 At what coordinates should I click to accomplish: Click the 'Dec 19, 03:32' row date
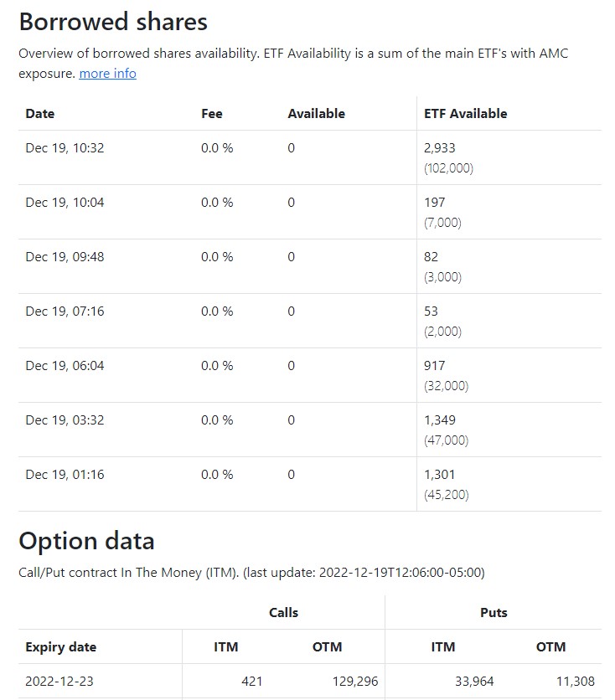[65, 420]
